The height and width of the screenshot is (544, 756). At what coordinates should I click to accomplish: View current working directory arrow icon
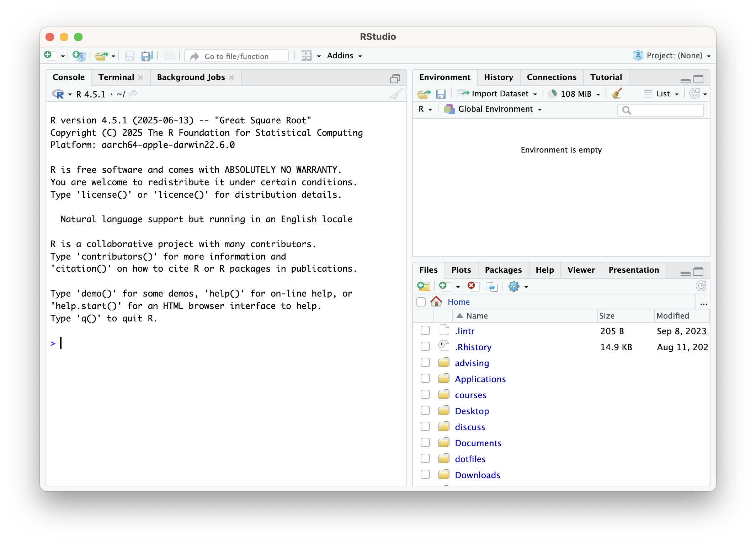[133, 94]
